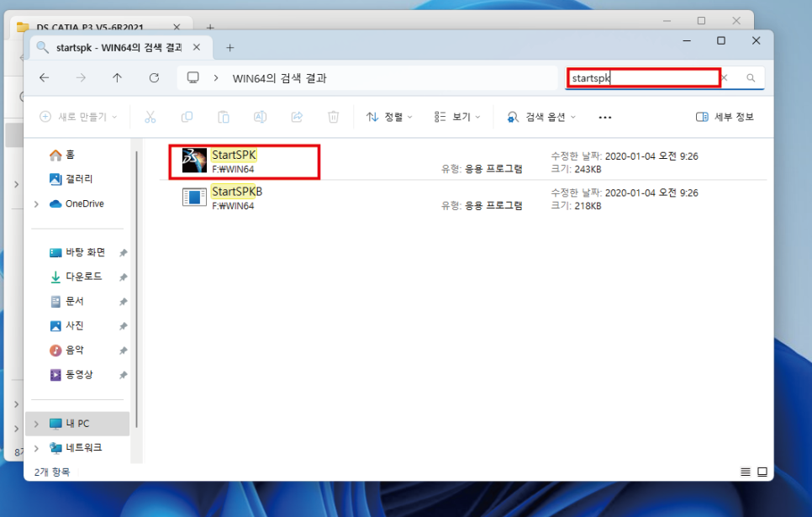This screenshot has width=812, height=517.
Task: Open the 새로 만들기 dropdown
Action: click(78, 117)
